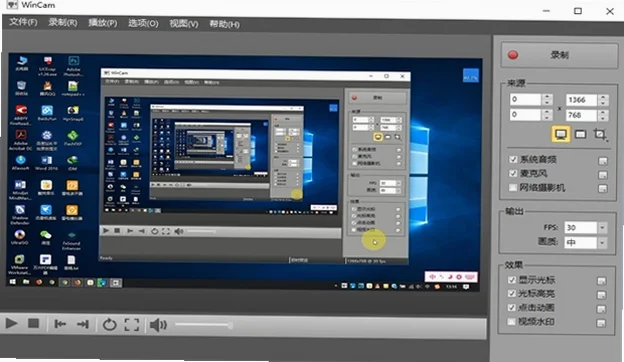Screen dimensions: 624x362
Task: Select region crop capture icon
Action: [x=600, y=134]
